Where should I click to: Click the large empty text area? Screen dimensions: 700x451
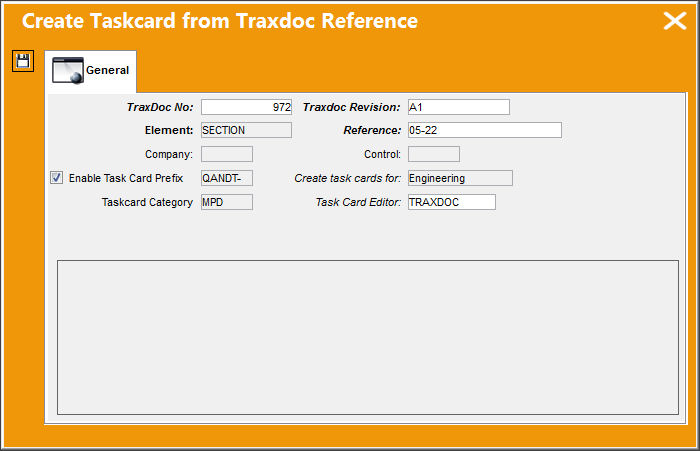pos(368,337)
